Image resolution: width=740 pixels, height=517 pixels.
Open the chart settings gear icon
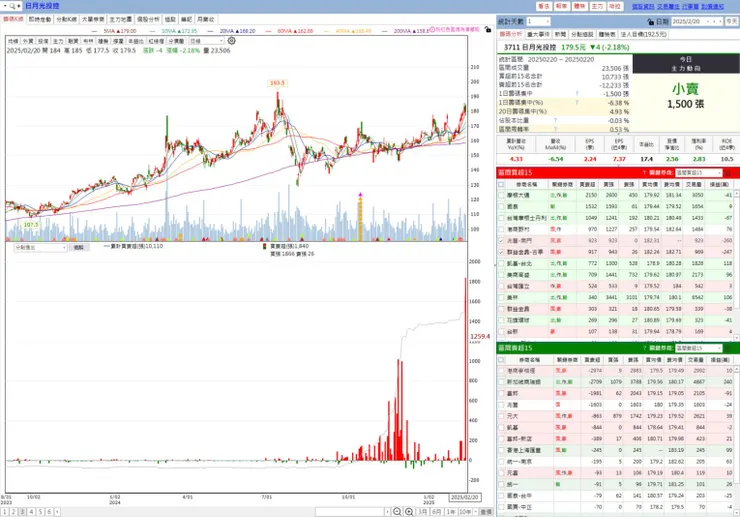231,41
